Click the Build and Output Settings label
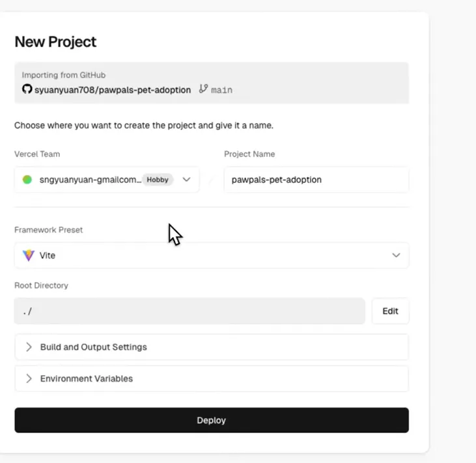476x463 pixels. [x=93, y=347]
